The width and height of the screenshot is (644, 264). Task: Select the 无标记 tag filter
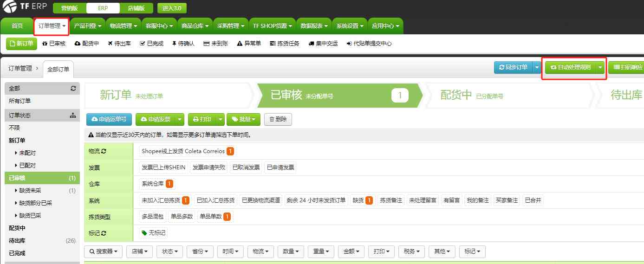point(154,233)
